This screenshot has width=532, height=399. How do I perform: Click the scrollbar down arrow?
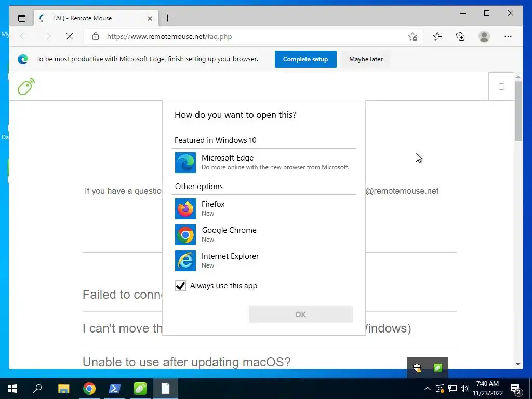(x=518, y=364)
